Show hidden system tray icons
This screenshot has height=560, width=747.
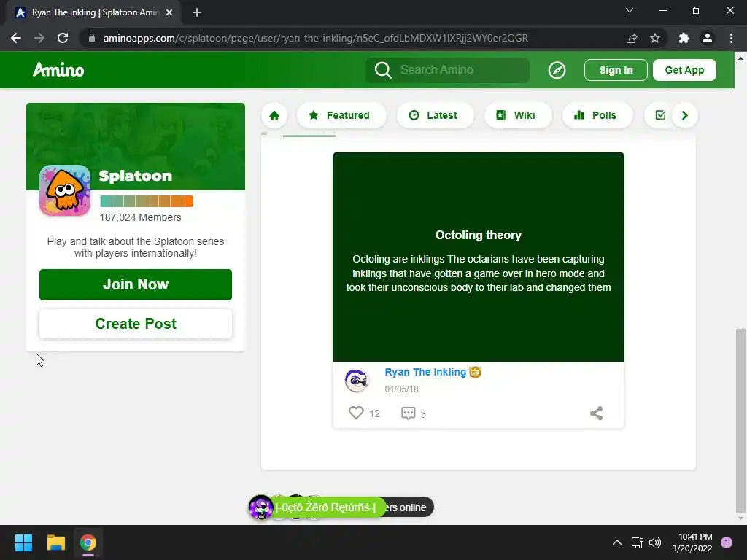[616, 542]
